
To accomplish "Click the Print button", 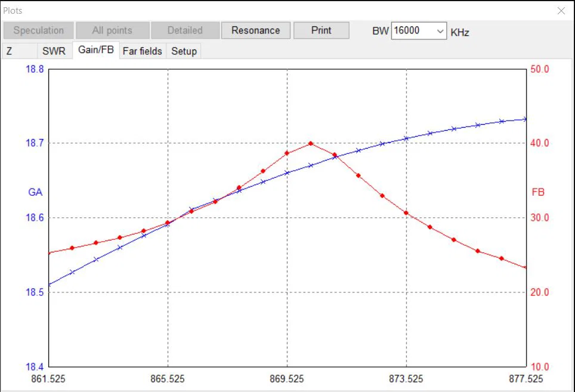I will (321, 30).
